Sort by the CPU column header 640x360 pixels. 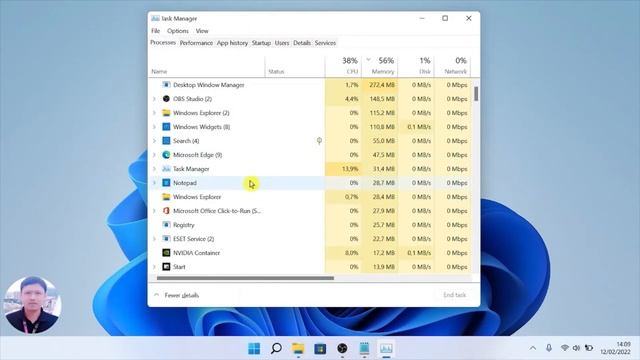343,66
